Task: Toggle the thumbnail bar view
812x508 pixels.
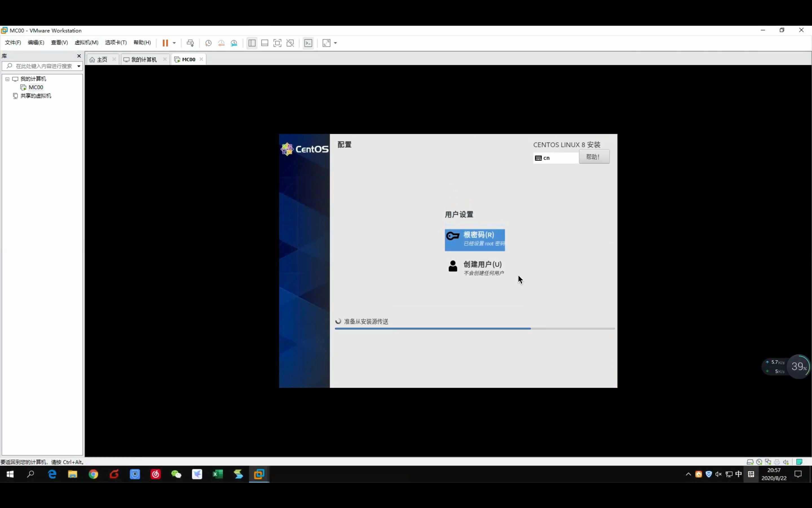Action: pyautogui.click(x=265, y=43)
